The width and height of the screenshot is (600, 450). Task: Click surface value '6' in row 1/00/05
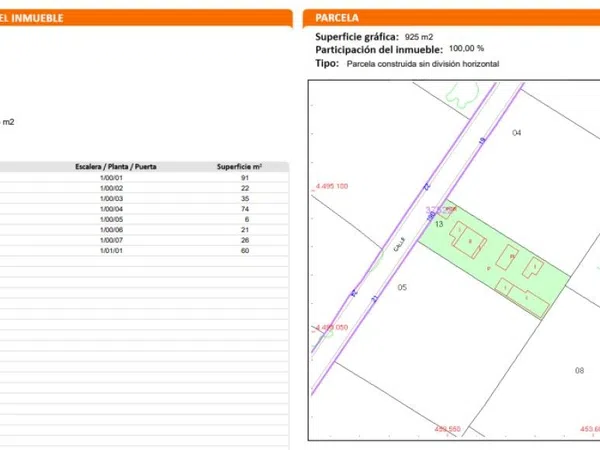click(247, 219)
